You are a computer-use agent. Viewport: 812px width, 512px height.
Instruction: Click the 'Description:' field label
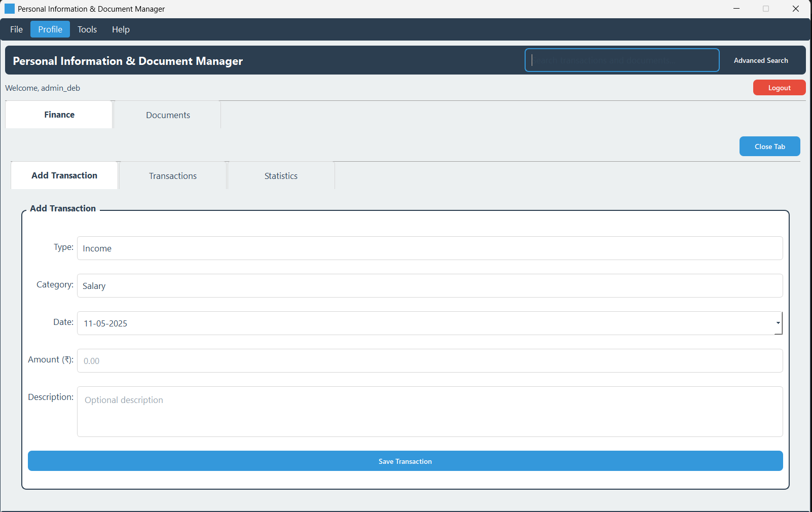pos(51,397)
